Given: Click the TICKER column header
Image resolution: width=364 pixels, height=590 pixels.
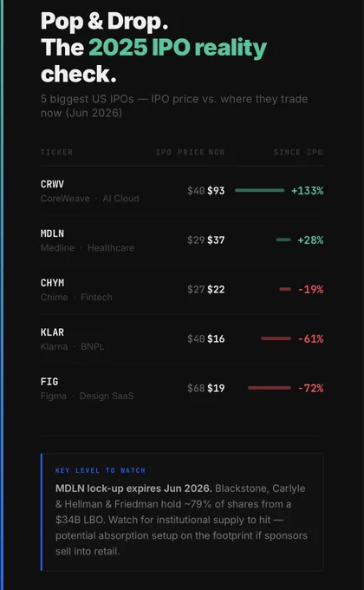Looking at the screenshot, I should coord(57,152).
